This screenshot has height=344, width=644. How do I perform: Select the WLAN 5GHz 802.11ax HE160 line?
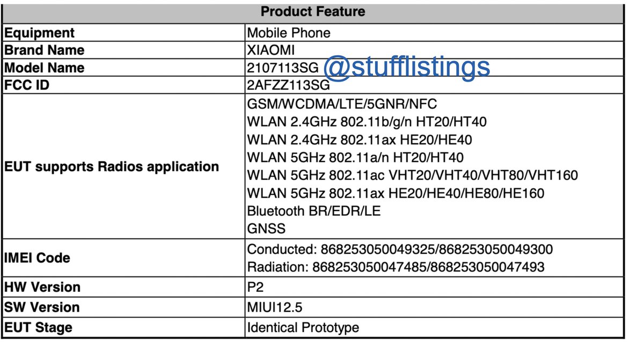point(396,193)
